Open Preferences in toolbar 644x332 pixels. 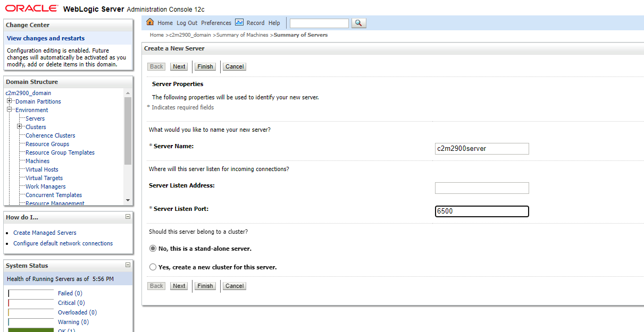coord(216,23)
